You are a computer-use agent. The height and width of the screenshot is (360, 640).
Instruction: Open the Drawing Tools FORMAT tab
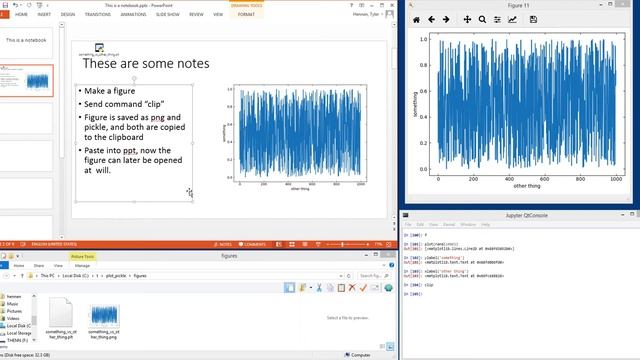coord(246,14)
